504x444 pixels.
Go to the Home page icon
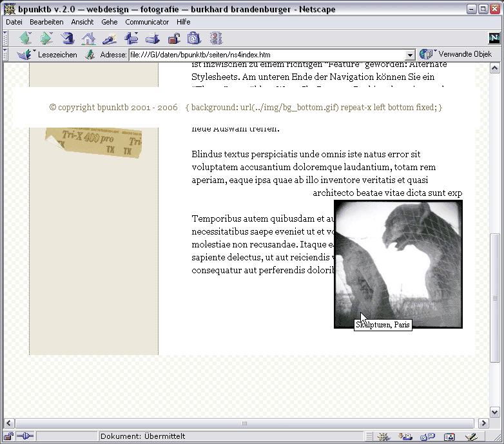click(88, 39)
